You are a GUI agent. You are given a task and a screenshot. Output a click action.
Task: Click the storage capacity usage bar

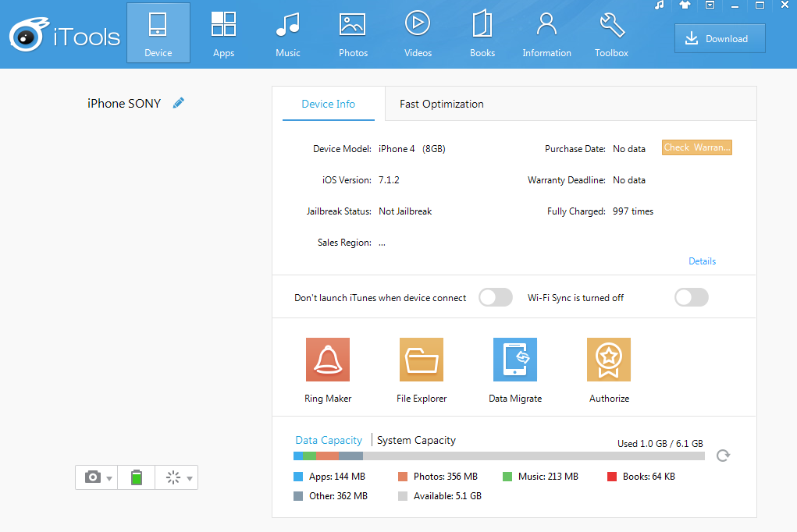tap(500, 456)
